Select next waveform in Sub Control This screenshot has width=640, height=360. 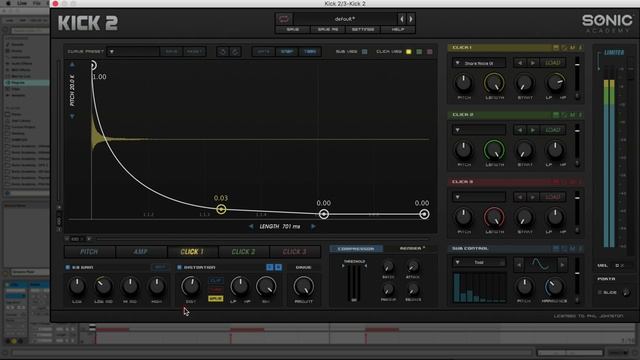(x=562, y=265)
